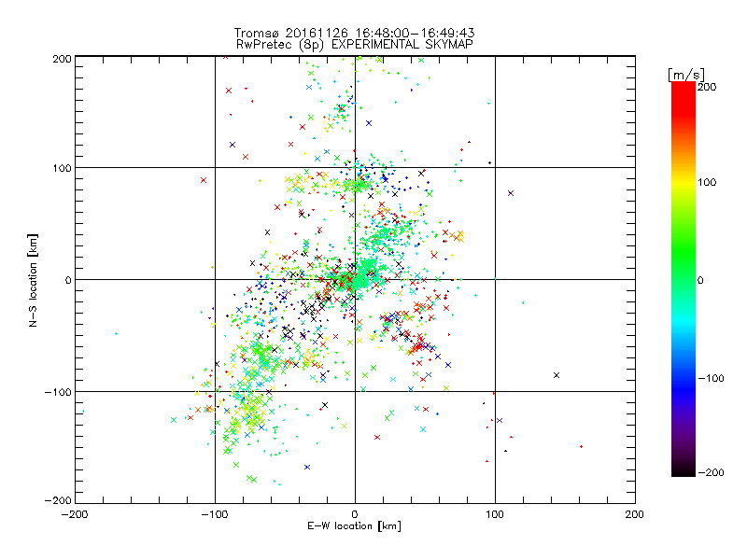Pick the black bottom end of the velocity color bar
This screenshot has width=747, height=560.
coord(684,471)
